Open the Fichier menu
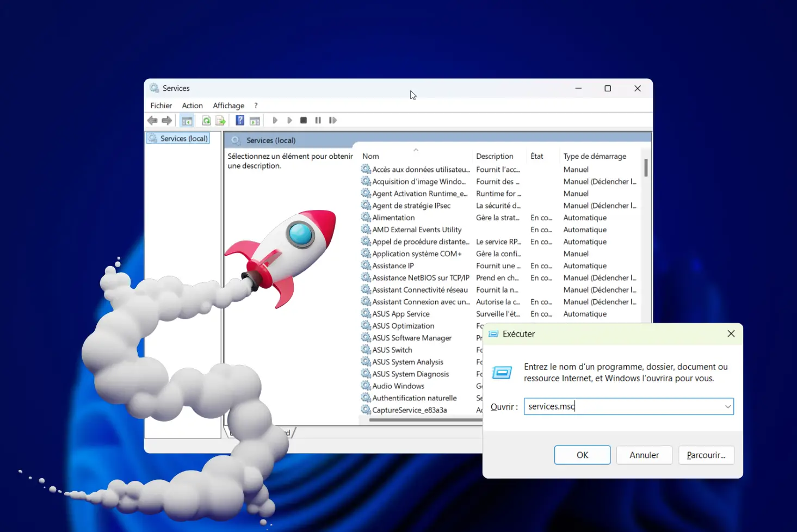 (161, 106)
